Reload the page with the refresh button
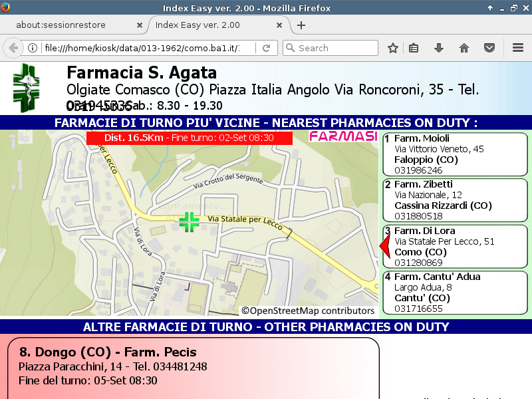Viewport: 532px width, 399px height. click(266, 48)
